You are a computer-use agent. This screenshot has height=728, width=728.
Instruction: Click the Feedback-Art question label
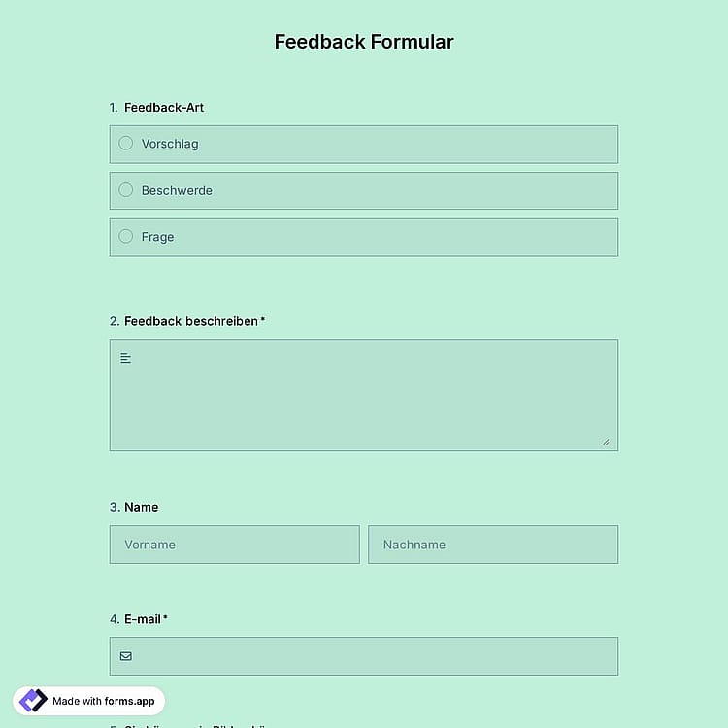(x=164, y=108)
